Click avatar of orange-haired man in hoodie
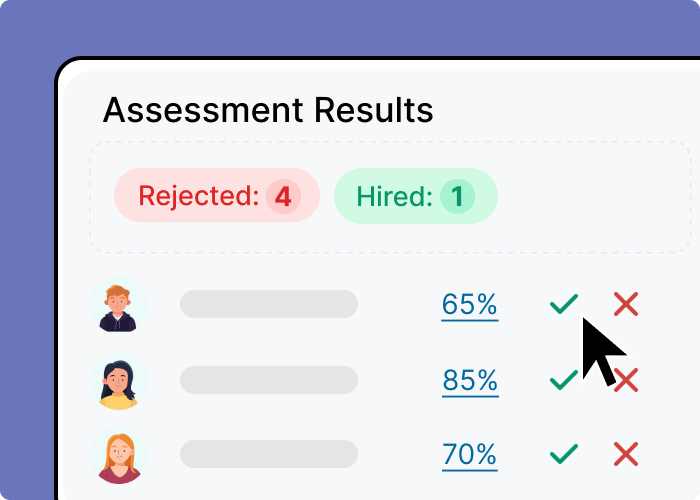 pyautogui.click(x=118, y=304)
